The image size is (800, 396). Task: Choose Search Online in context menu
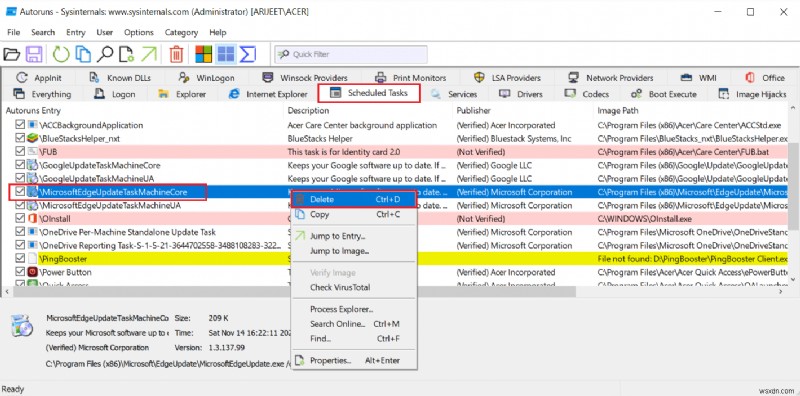coord(354,324)
